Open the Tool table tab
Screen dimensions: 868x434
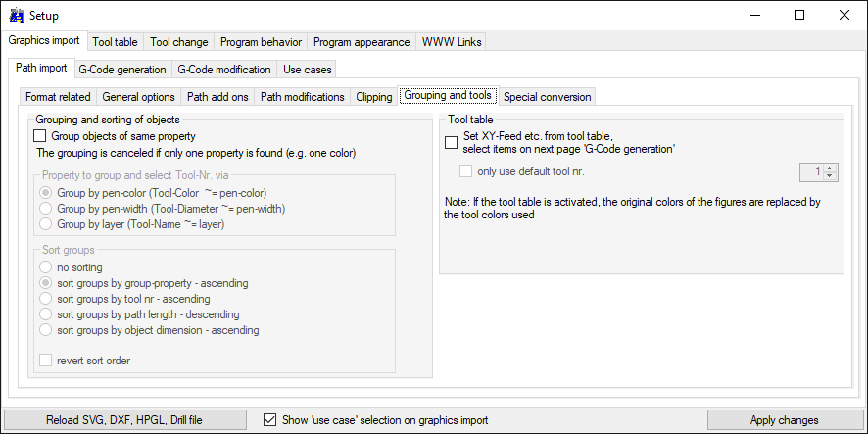pyautogui.click(x=116, y=42)
